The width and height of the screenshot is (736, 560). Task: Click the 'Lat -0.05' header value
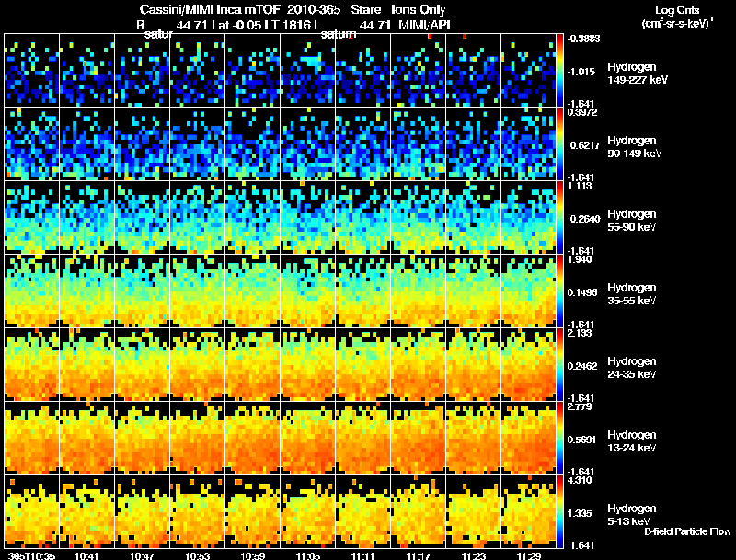coord(236,25)
